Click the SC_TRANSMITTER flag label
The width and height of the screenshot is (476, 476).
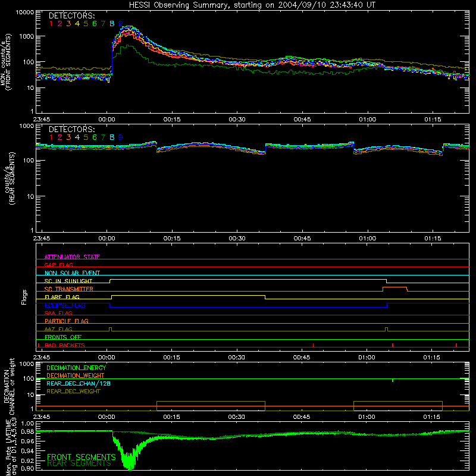68,289
